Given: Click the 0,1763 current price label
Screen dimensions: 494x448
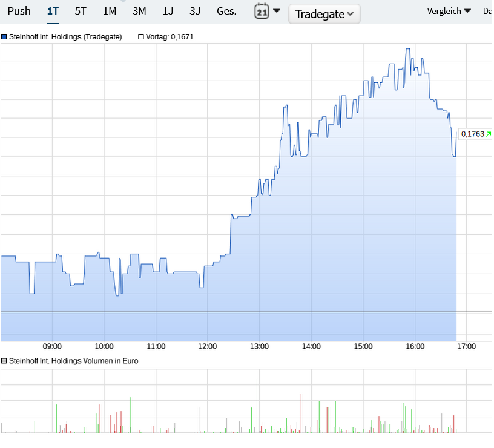Looking at the screenshot, I should (x=474, y=134).
